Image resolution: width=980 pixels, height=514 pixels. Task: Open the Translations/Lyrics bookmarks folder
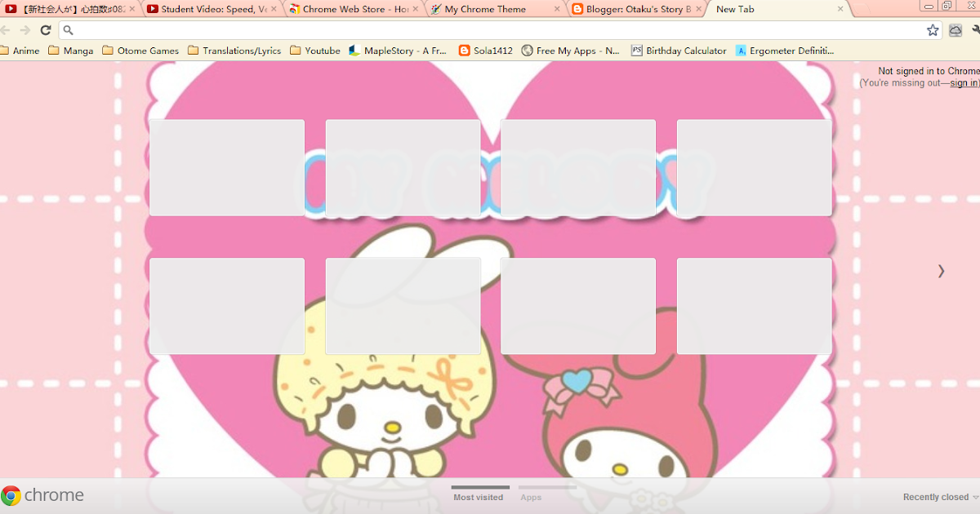(234, 51)
